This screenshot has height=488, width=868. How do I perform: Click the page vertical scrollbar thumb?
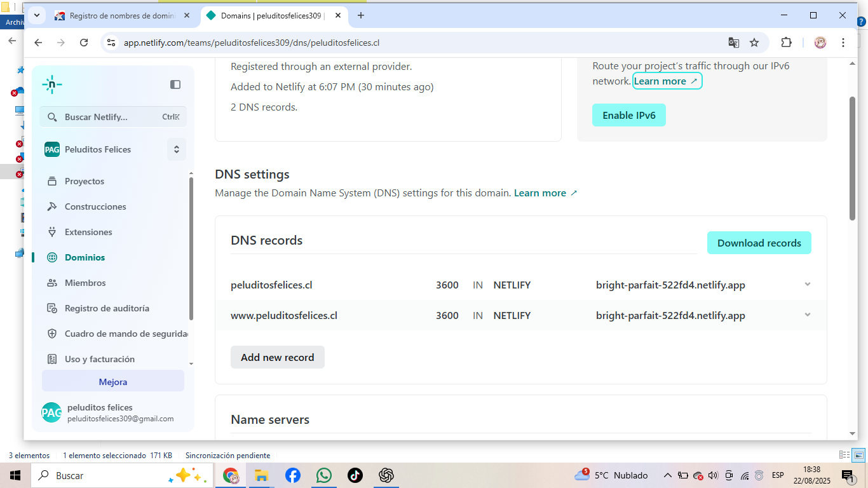point(853,158)
